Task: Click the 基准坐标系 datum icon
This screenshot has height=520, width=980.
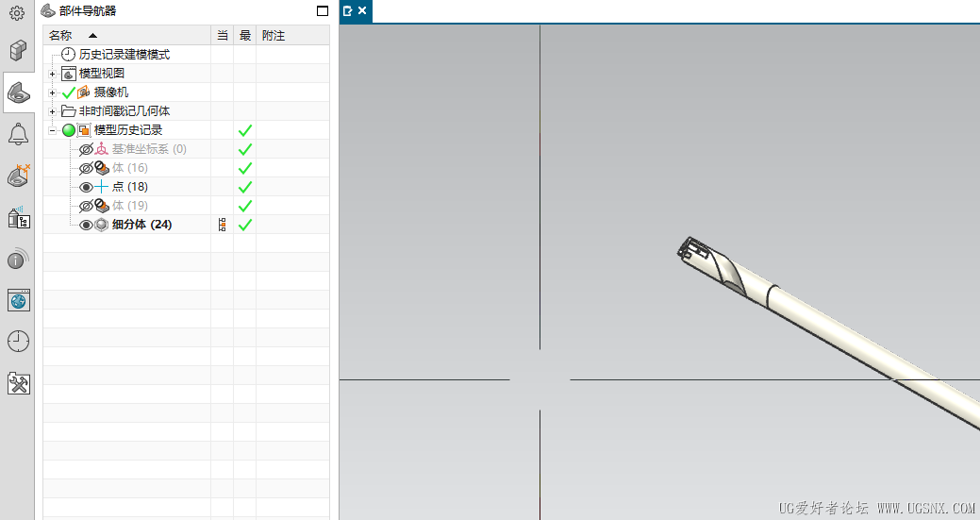Action: point(102,149)
